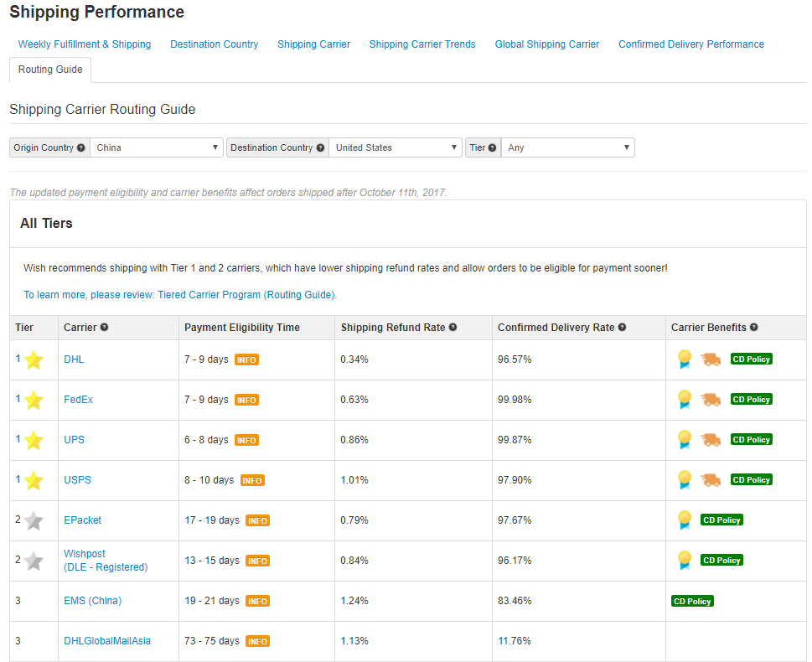Click the help icon next to Carrier Benefits header
The height and width of the screenshot is (662, 812).
coord(754,328)
